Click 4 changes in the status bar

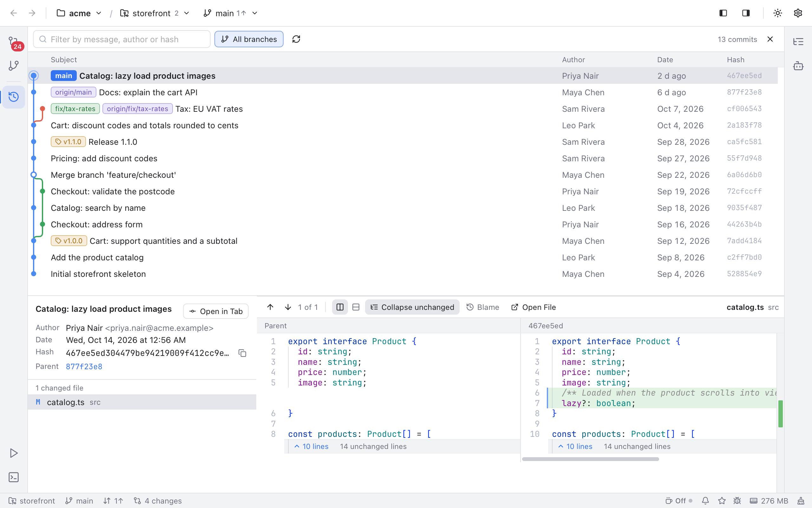point(158,501)
